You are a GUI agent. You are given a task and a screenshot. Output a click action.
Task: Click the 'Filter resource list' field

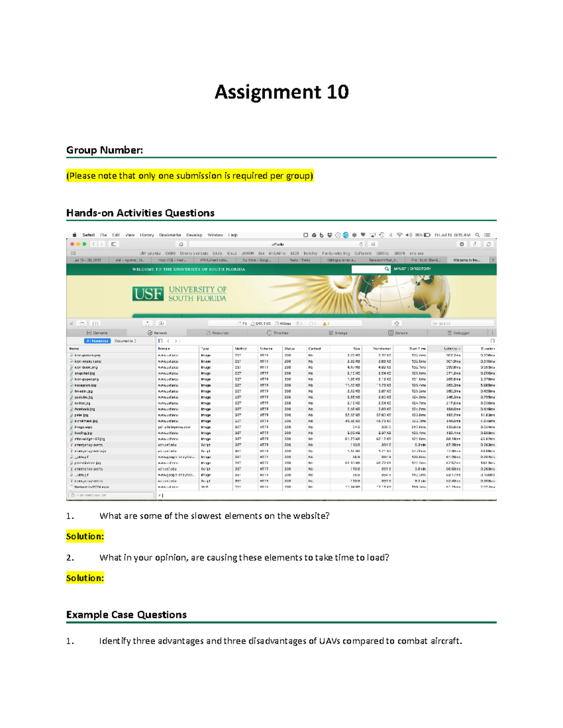pos(111,495)
